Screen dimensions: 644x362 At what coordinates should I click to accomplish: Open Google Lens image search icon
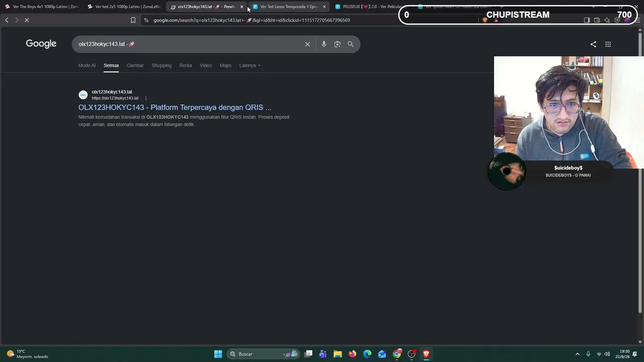point(337,44)
